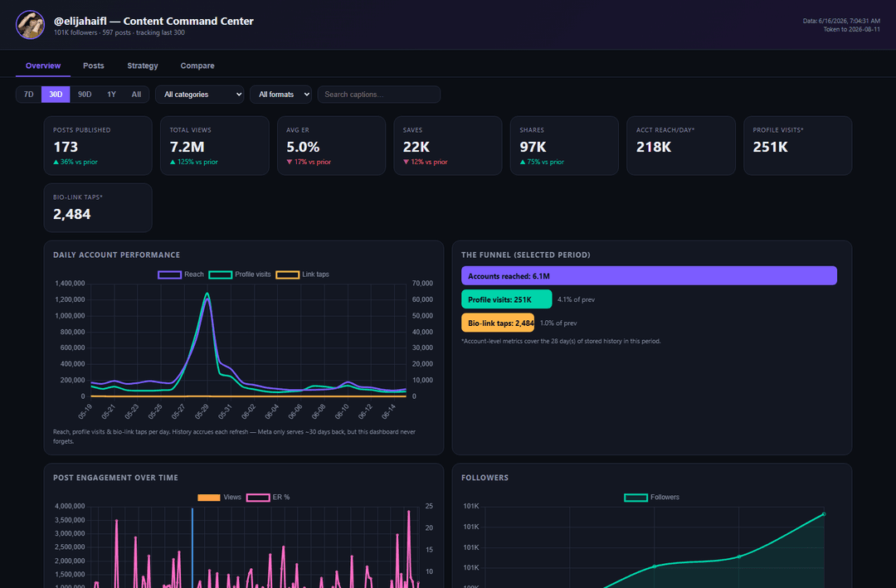Screen dimensions: 896x588
Task: Click the Acct Reach/Day 218K card
Action: (x=680, y=146)
